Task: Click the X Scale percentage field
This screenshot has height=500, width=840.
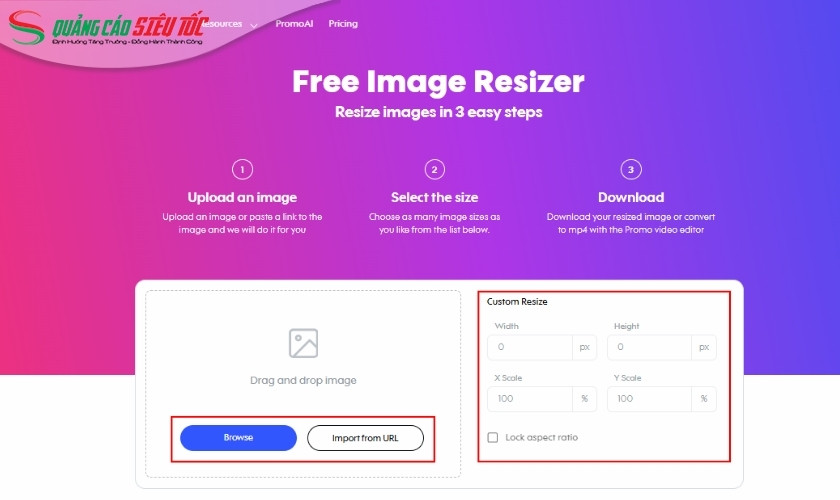Action: coord(530,399)
